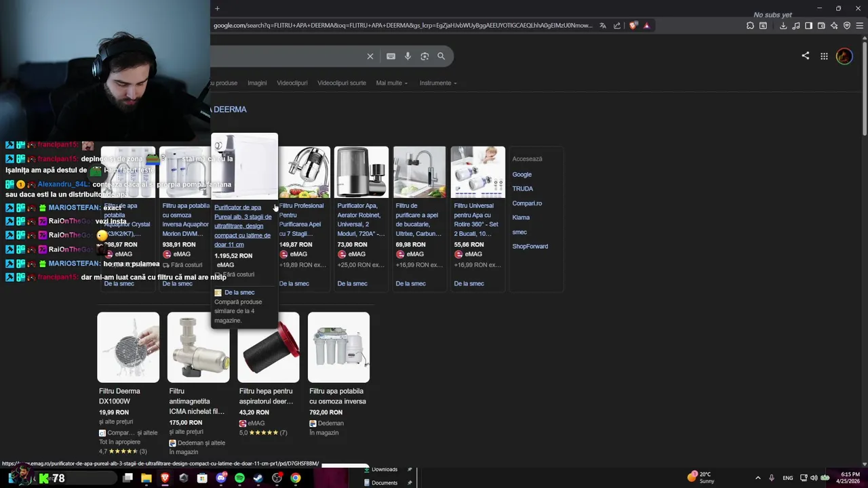
Task: Submit search with the magnifier icon
Action: coord(441,56)
